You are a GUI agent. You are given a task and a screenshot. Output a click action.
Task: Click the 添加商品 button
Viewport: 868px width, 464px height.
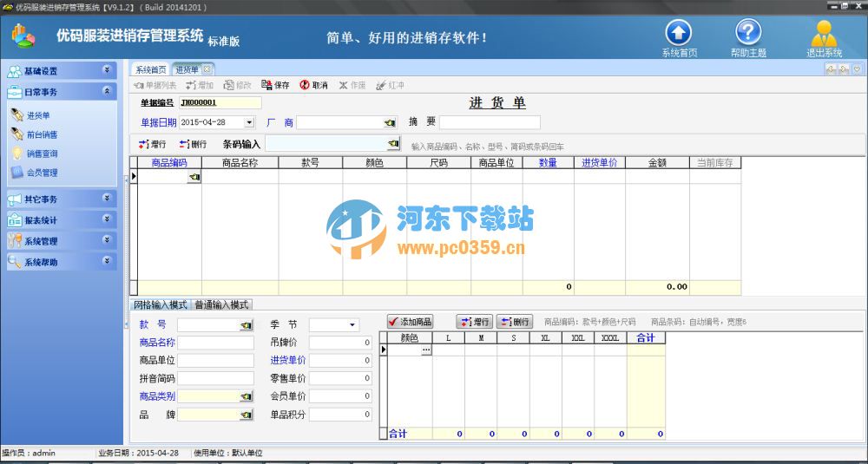tap(411, 321)
